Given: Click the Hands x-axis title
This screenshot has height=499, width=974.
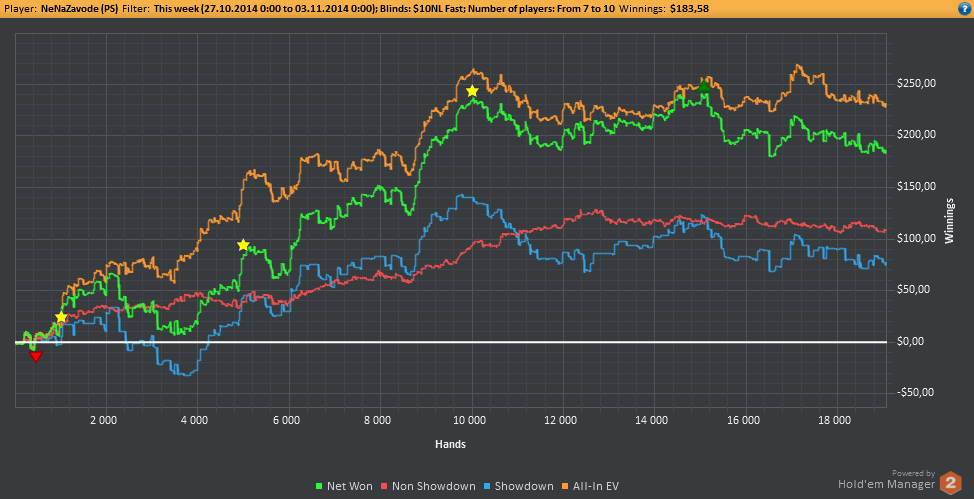Looking at the screenshot, I should pos(450,445).
